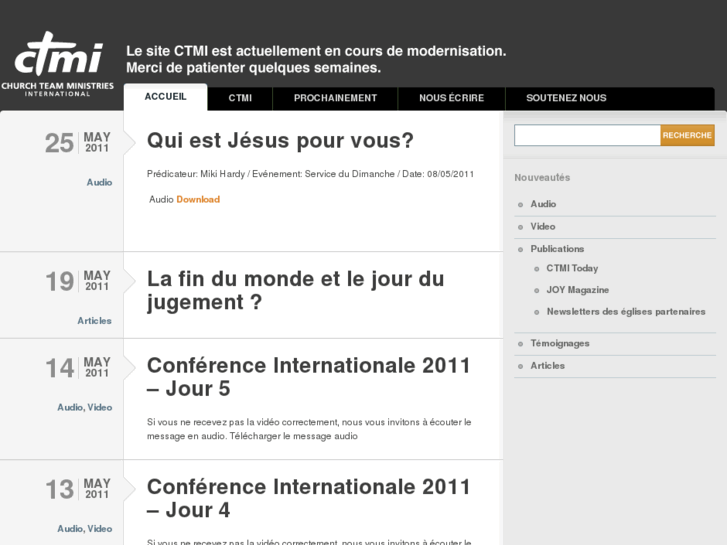Open Newsletters des églises partenaires
Viewport: 727px width, 545px height.
point(626,311)
